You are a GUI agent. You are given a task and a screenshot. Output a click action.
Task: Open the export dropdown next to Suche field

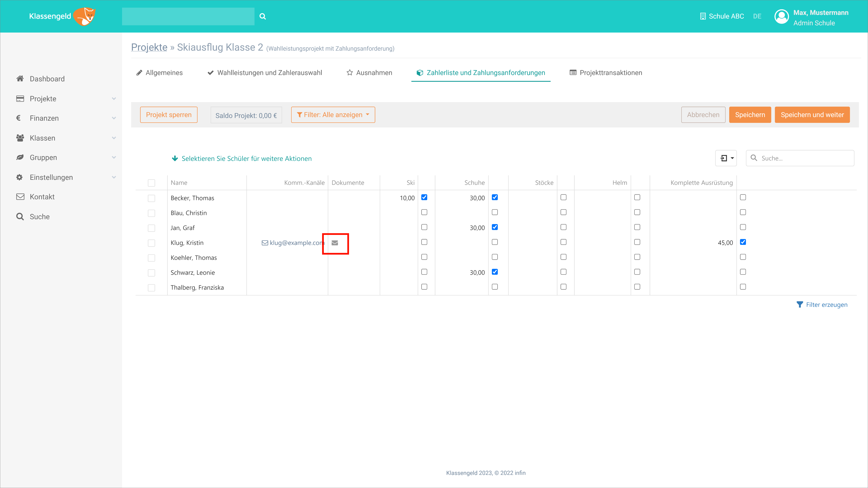click(726, 158)
